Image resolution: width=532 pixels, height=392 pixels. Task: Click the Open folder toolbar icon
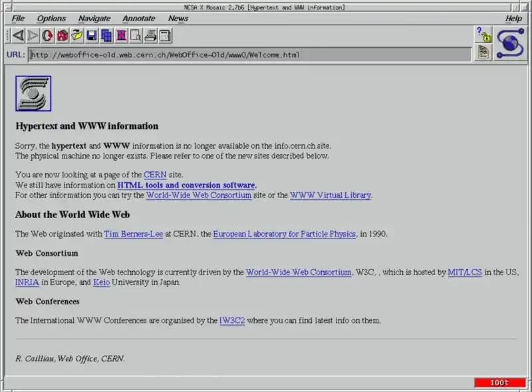click(76, 36)
